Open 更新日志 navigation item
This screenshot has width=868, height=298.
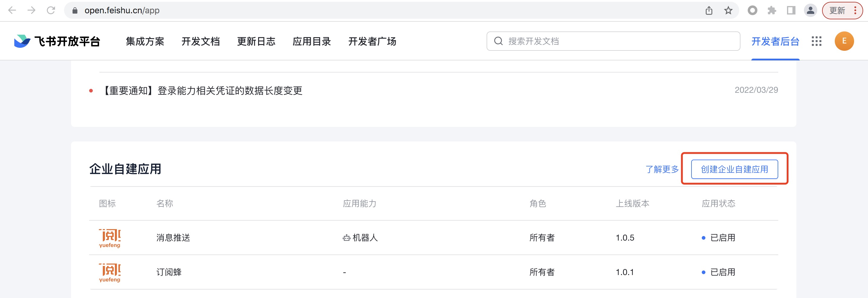pyautogui.click(x=256, y=41)
